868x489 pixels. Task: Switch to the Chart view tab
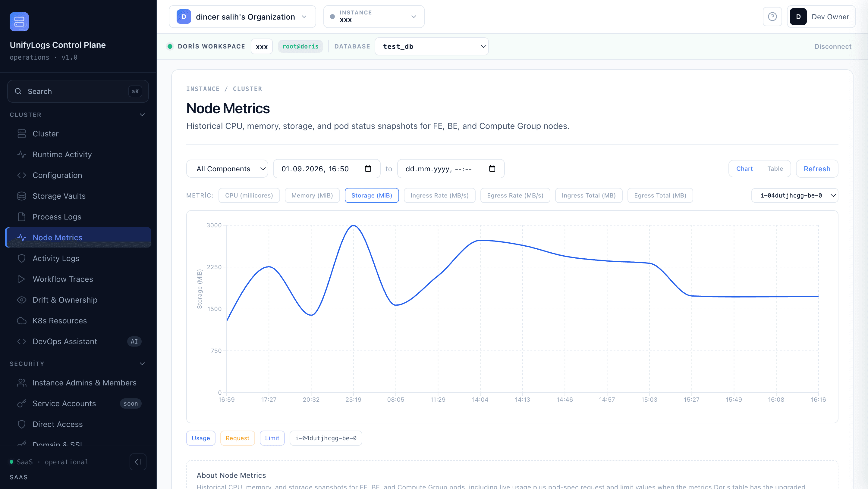click(744, 169)
